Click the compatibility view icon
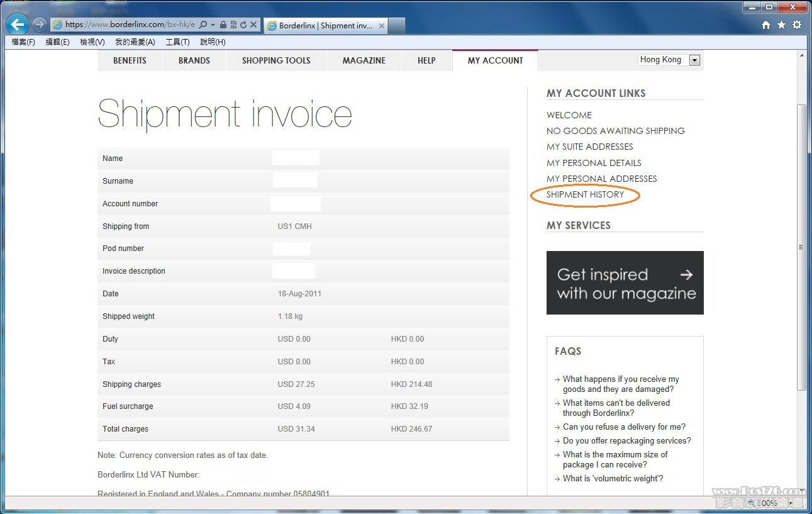Viewport: 812px width, 514px height. [233, 25]
